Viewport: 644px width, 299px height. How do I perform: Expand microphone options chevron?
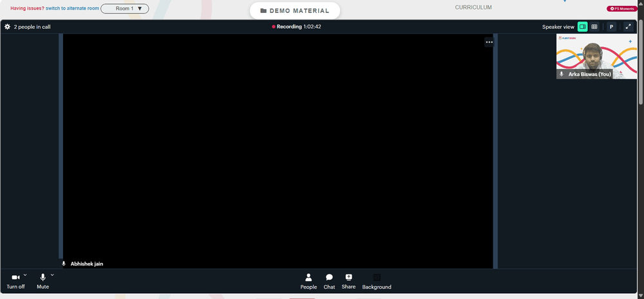pos(52,275)
